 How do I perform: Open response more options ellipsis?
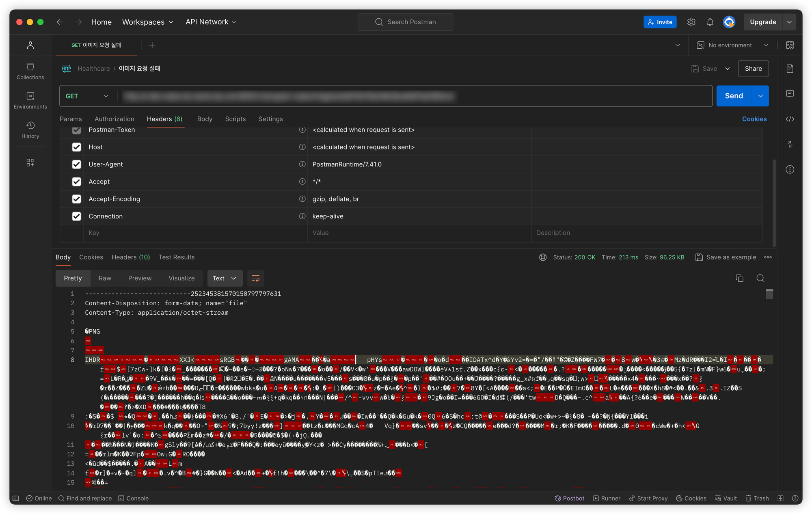pos(768,257)
